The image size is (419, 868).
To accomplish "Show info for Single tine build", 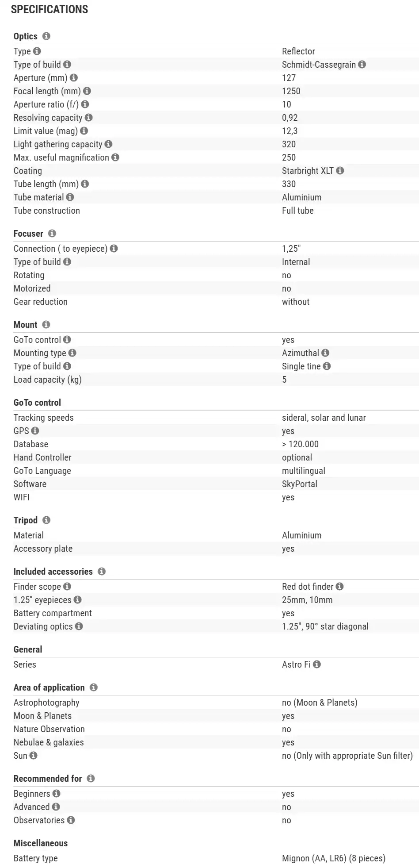I will tap(327, 366).
